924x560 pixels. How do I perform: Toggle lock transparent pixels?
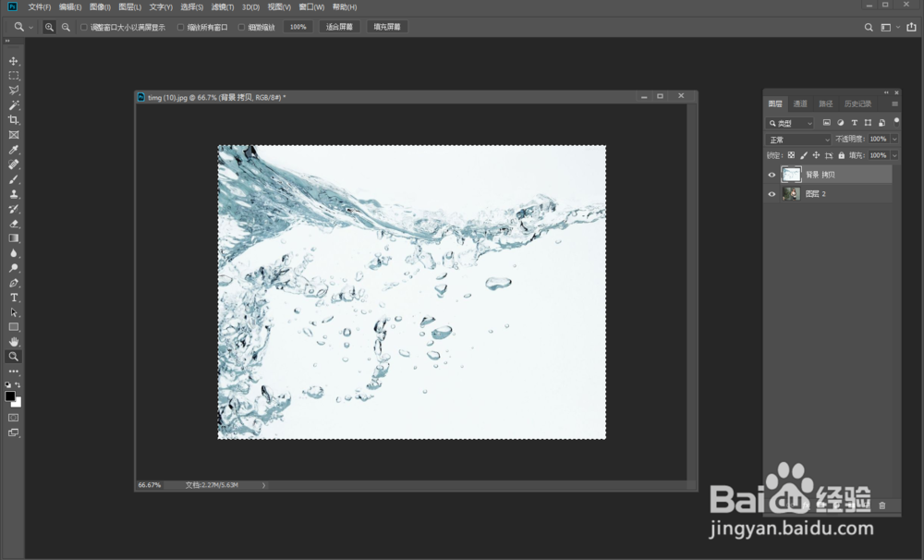click(x=792, y=155)
